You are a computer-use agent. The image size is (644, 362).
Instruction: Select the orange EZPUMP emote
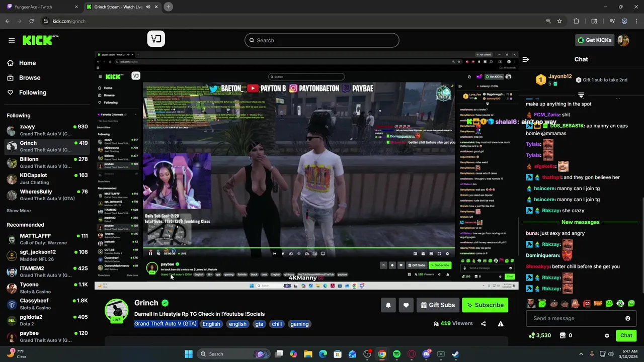pyautogui.click(x=598, y=303)
